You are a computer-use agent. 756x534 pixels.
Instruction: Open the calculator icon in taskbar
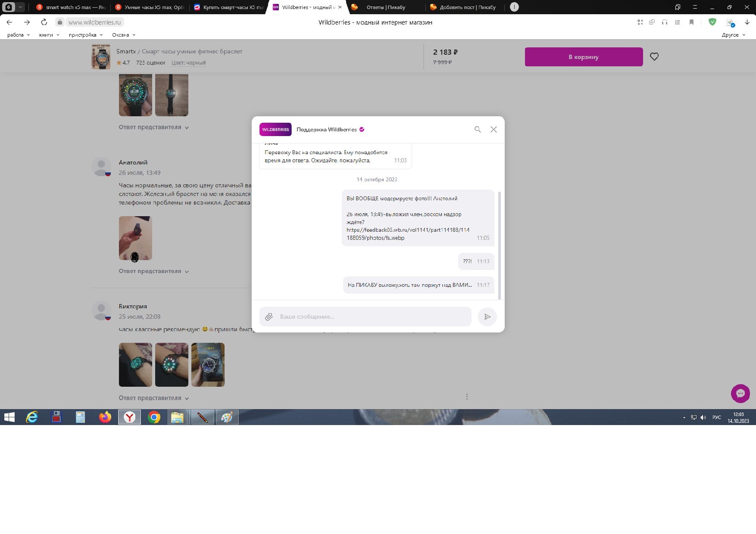(81, 417)
